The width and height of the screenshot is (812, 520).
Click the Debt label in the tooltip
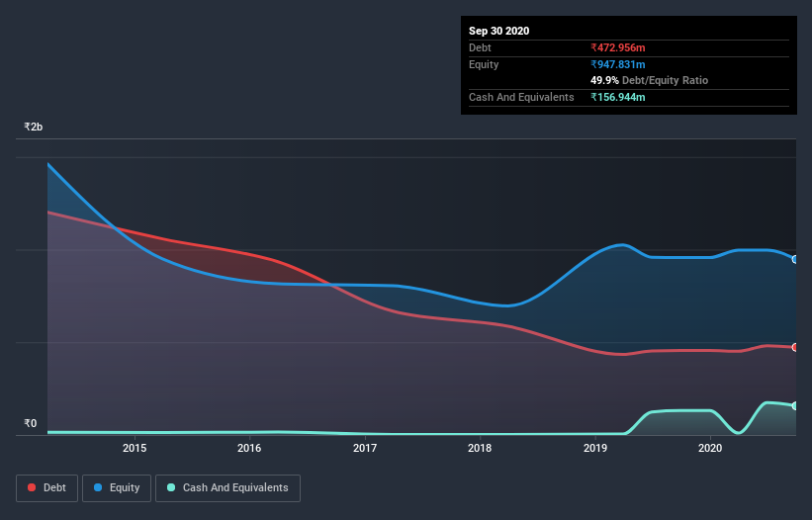tap(480, 47)
